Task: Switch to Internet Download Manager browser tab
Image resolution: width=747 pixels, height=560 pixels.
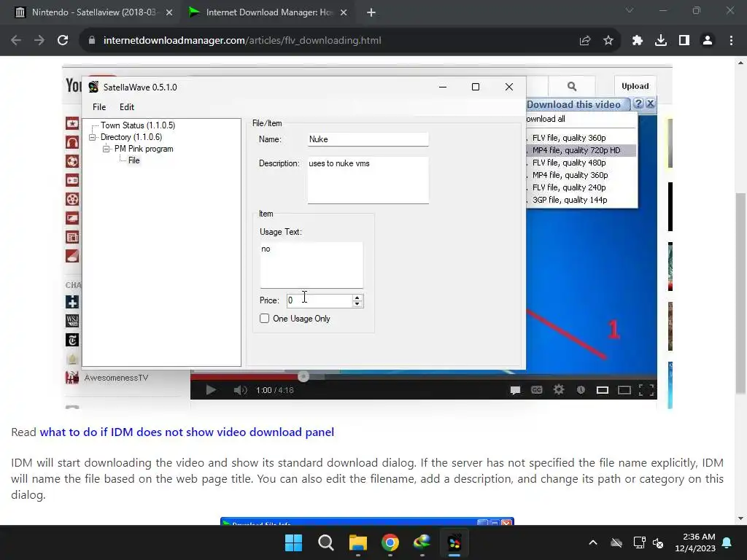Action: pyautogui.click(x=269, y=12)
